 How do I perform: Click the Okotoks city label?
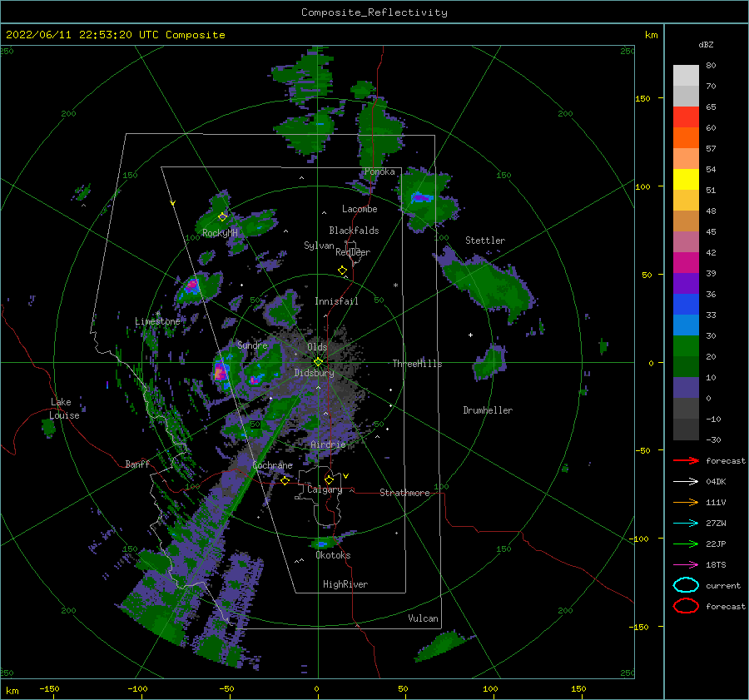[333, 556]
